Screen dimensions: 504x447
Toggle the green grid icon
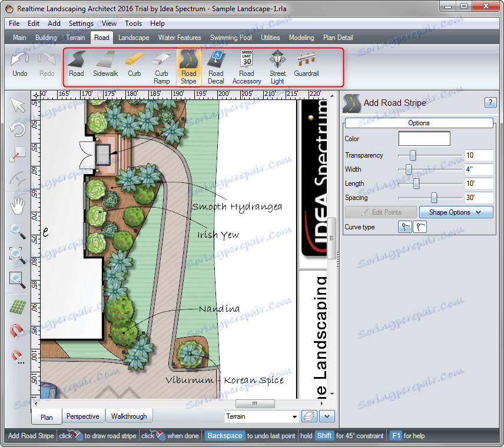[18, 306]
